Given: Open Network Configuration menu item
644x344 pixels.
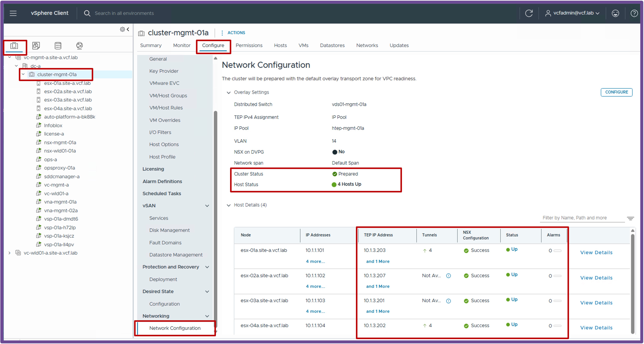Looking at the screenshot, I should [175, 328].
